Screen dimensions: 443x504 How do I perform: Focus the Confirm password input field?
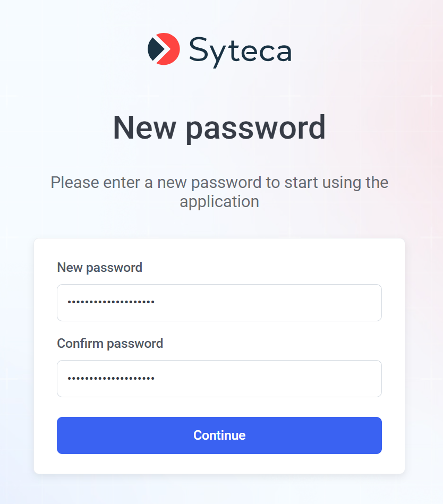coord(219,378)
